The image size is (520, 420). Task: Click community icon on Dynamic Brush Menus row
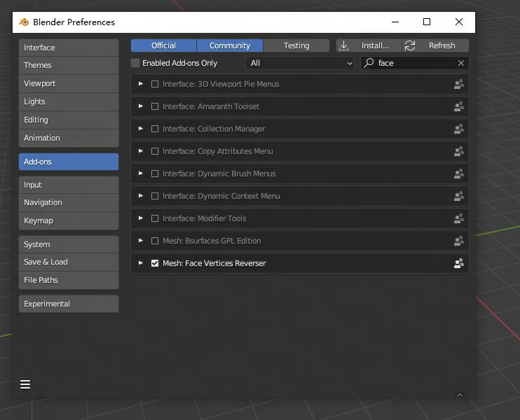(x=459, y=174)
